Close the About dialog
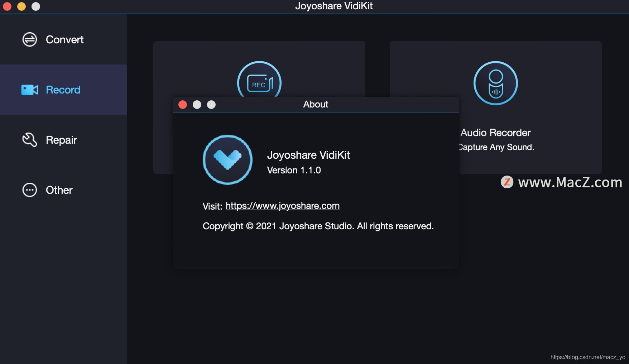 tap(183, 104)
